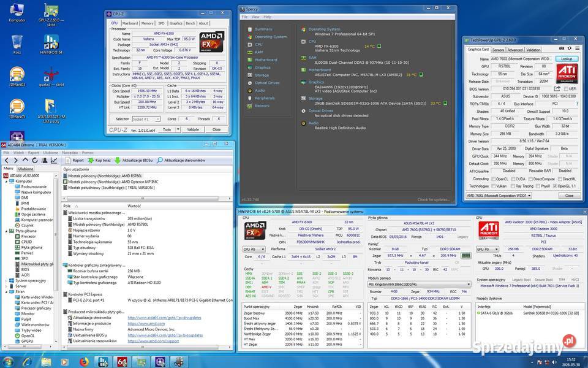Click Check for updates link in Speccy
The height and width of the screenshot is (368, 588).
click(x=434, y=200)
